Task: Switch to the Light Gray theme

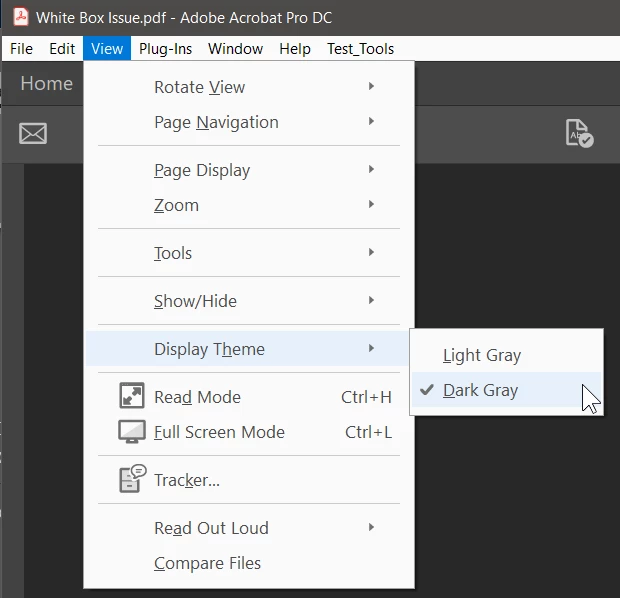Action: (x=506, y=355)
